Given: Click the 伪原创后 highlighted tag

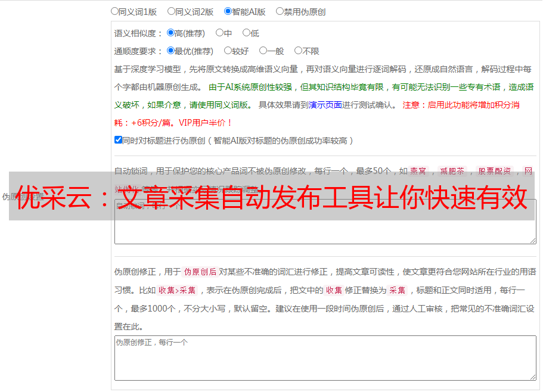Looking at the screenshot, I should (x=200, y=272).
